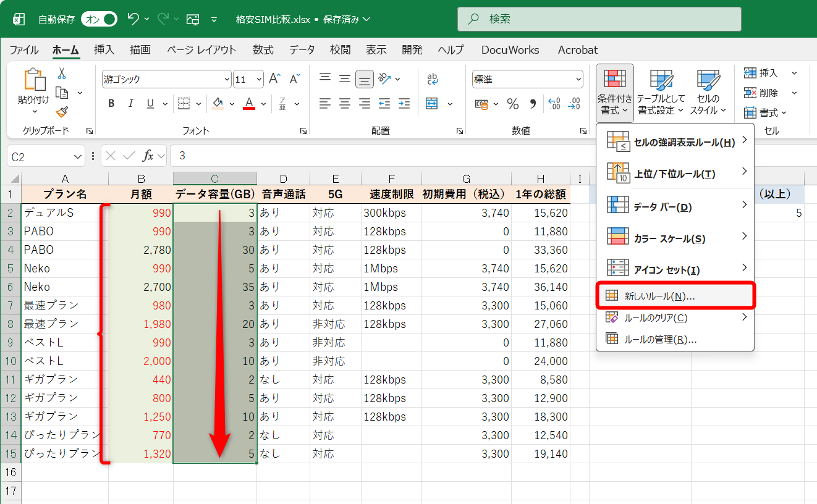Click inside the search box
The height and width of the screenshot is (504, 817).
pos(599,19)
